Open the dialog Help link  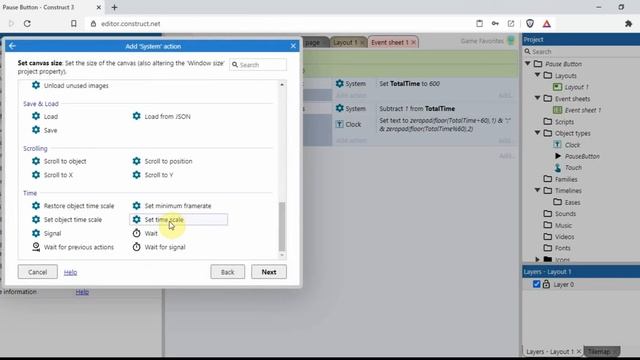coord(70,272)
